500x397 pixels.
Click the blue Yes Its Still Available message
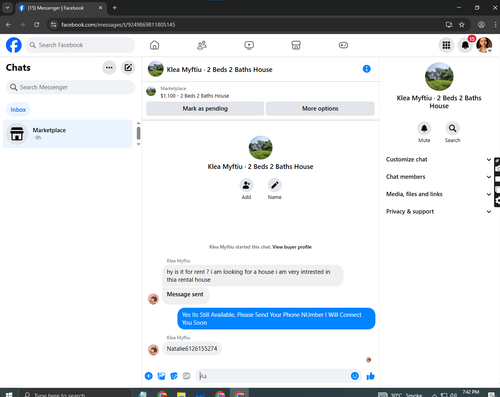point(276,319)
